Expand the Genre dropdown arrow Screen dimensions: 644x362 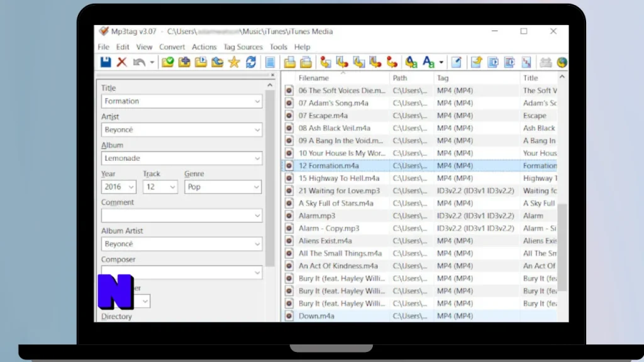pyautogui.click(x=257, y=187)
